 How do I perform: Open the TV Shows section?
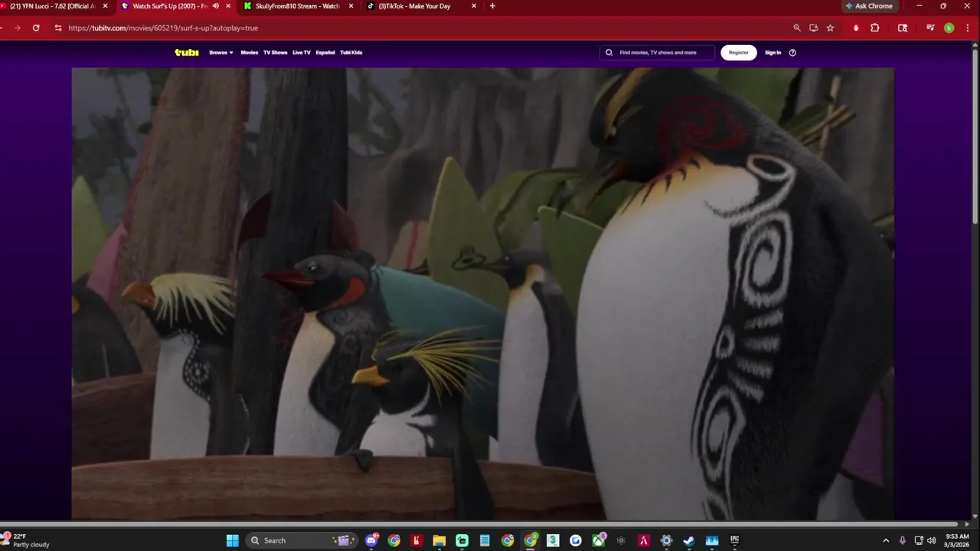(x=275, y=53)
